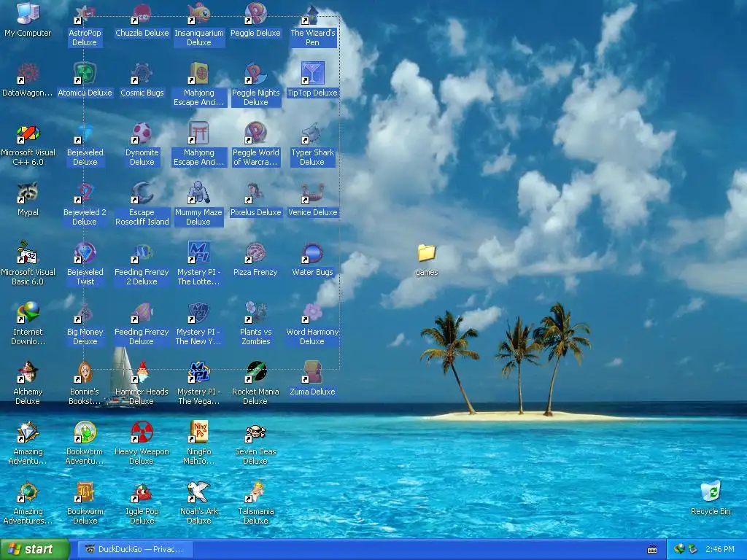Select the Chuzzle Deluxe shortcut

142,13
